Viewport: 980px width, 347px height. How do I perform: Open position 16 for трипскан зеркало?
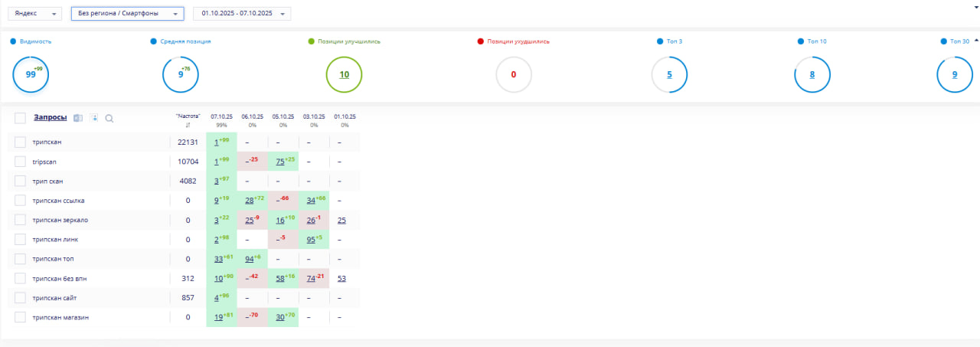pos(280,221)
